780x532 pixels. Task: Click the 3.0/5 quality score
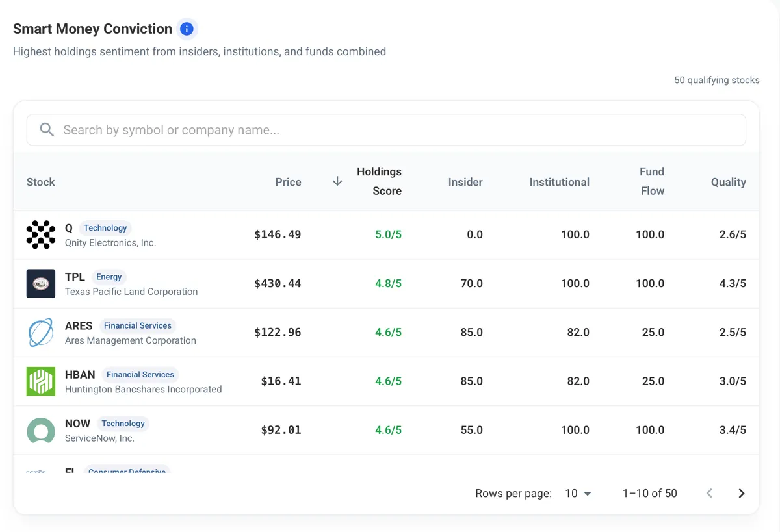pos(733,381)
